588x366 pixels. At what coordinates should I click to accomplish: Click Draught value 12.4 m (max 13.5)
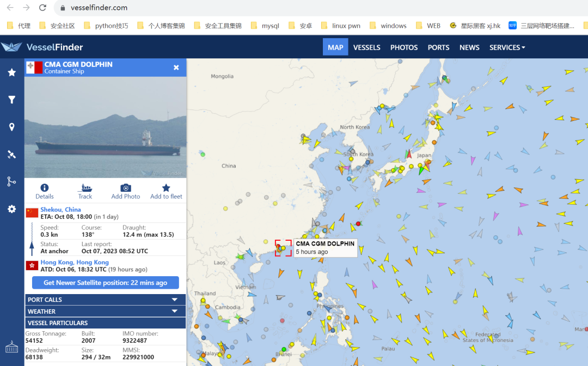click(x=148, y=235)
